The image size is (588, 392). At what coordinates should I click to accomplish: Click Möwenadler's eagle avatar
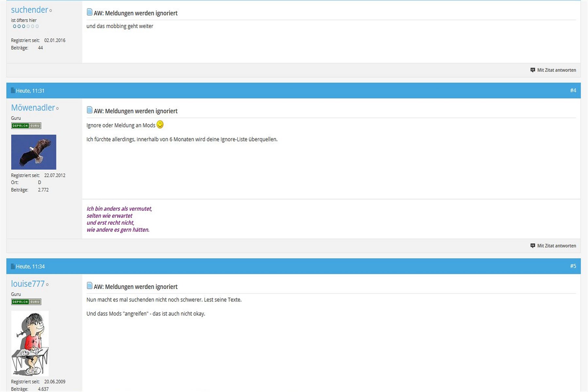tap(34, 152)
